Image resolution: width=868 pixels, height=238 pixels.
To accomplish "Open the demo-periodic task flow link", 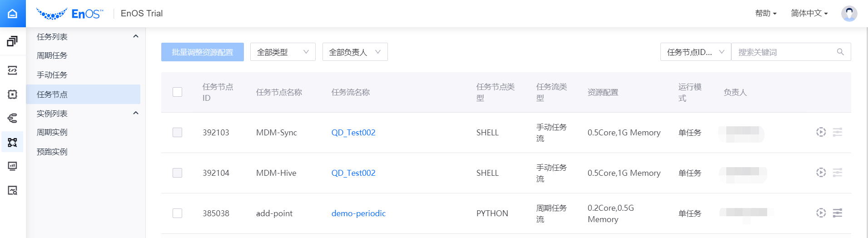I will pyautogui.click(x=358, y=213).
